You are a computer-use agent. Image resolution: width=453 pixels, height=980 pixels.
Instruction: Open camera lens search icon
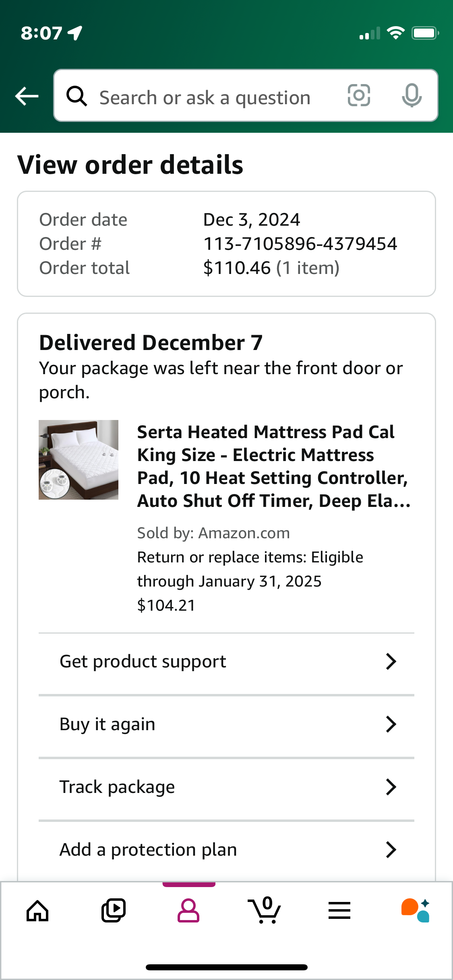pyautogui.click(x=359, y=96)
